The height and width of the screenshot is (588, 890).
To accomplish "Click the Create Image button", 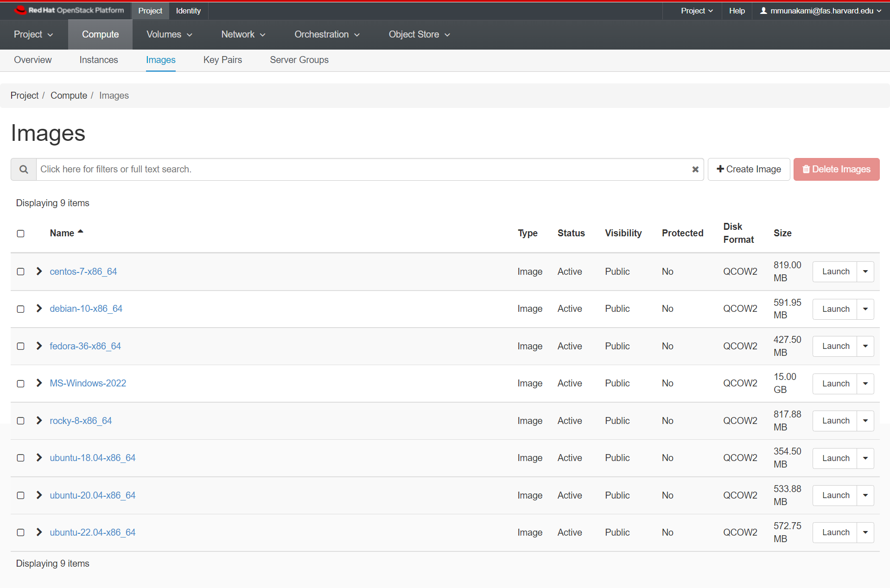I will point(749,170).
